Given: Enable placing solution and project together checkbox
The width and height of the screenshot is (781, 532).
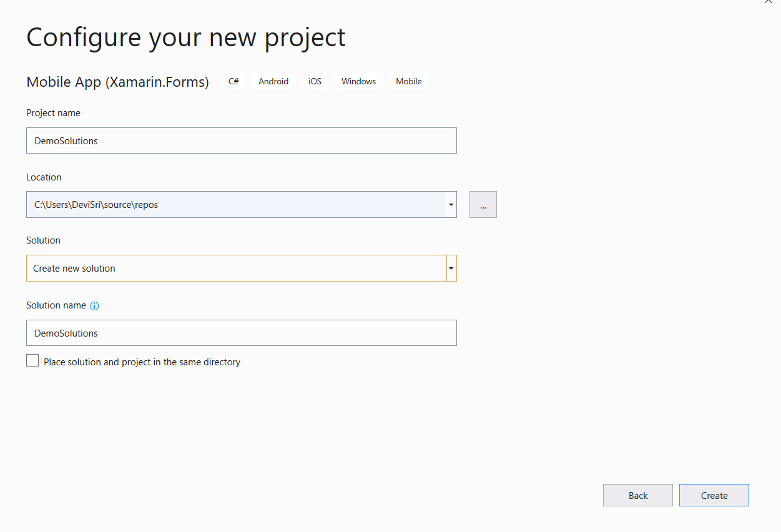Looking at the screenshot, I should point(32,361).
